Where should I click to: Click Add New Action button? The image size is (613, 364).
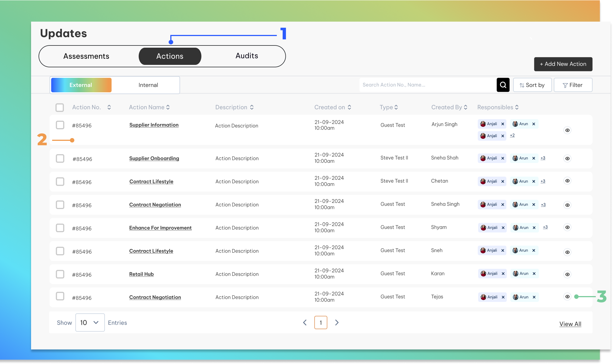click(x=563, y=64)
